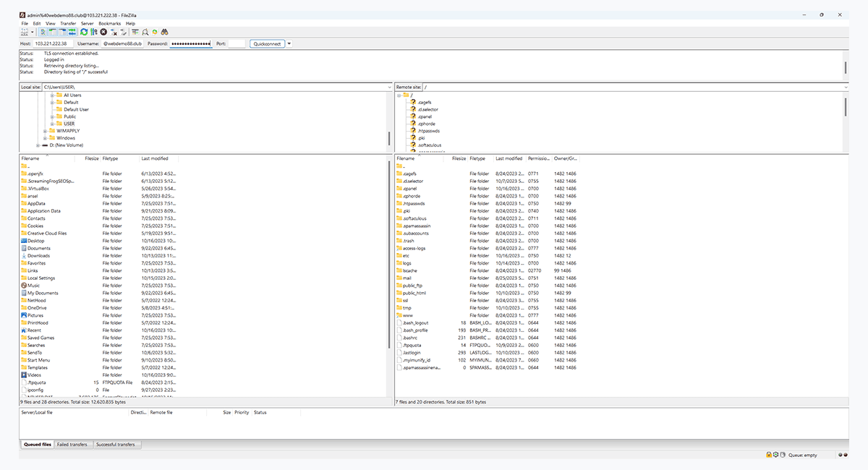Click the Username input field
Viewport: 868px width, 470px height.
click(x=122, y=43)
